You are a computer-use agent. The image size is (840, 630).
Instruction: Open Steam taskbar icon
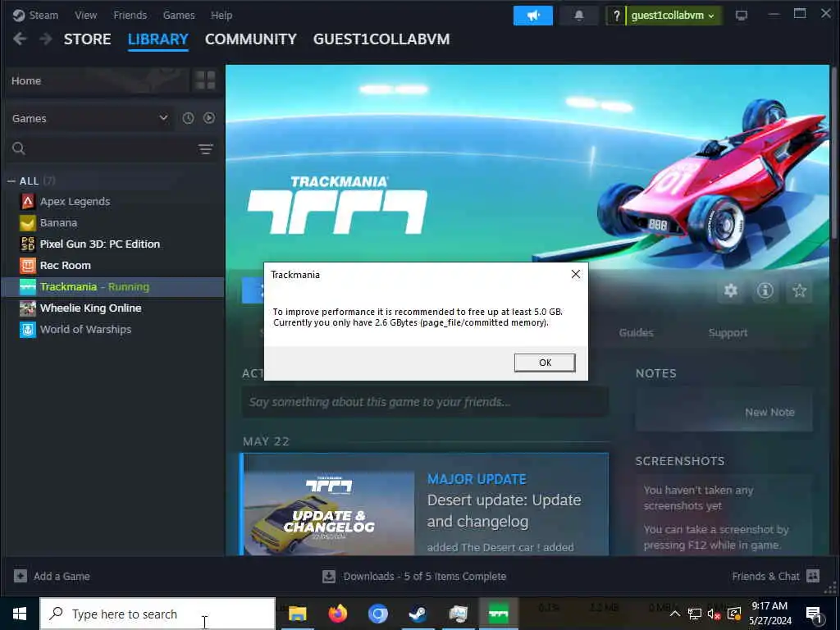tap(418, 614)
